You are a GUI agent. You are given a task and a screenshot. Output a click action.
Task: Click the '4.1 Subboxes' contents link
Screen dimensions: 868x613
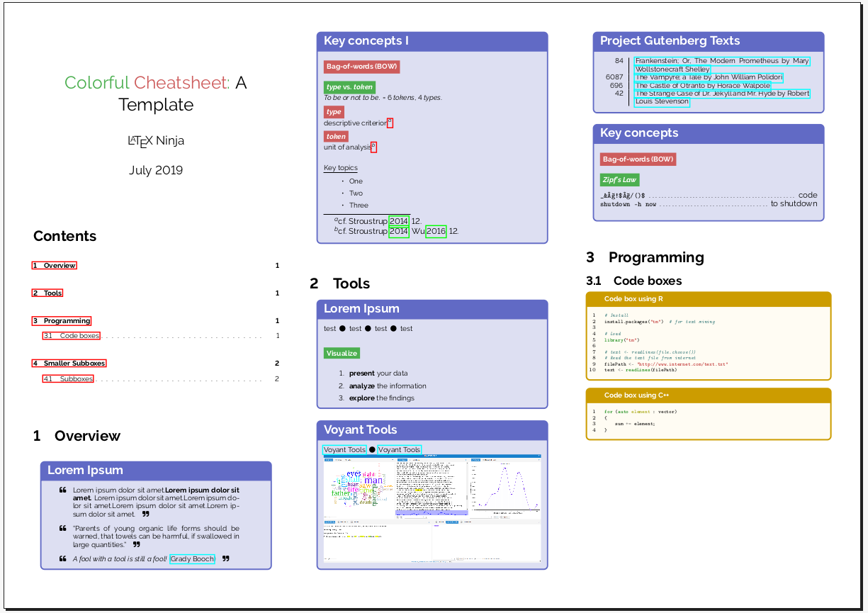pyautogui.click(x=68, y=379)
